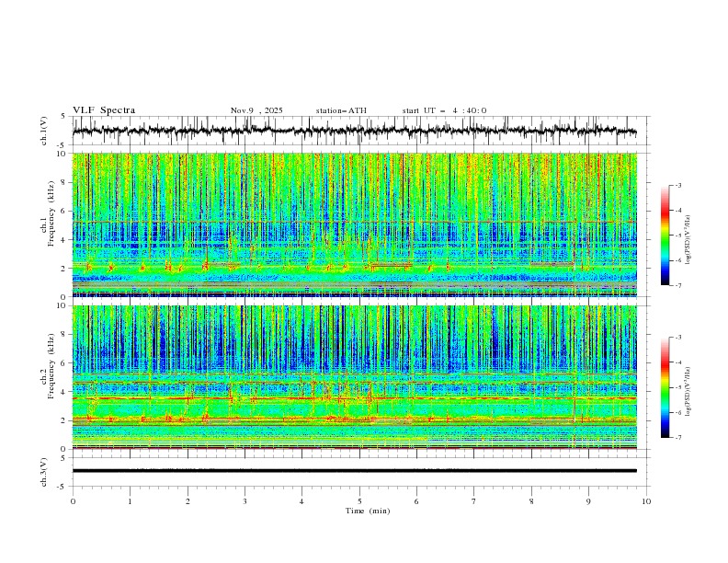The image size is (728, 563).
Task: Click the '0' tick on the time axis
Action: pos(73,501)
